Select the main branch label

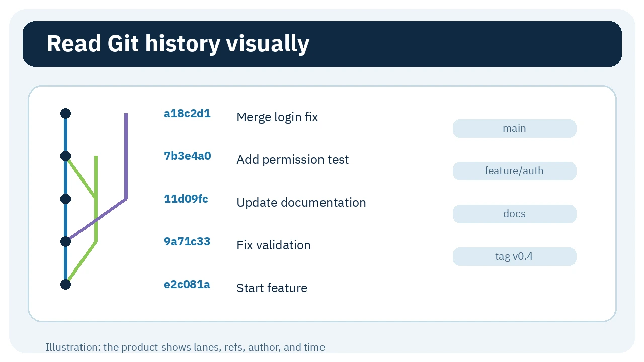[514, 128]
